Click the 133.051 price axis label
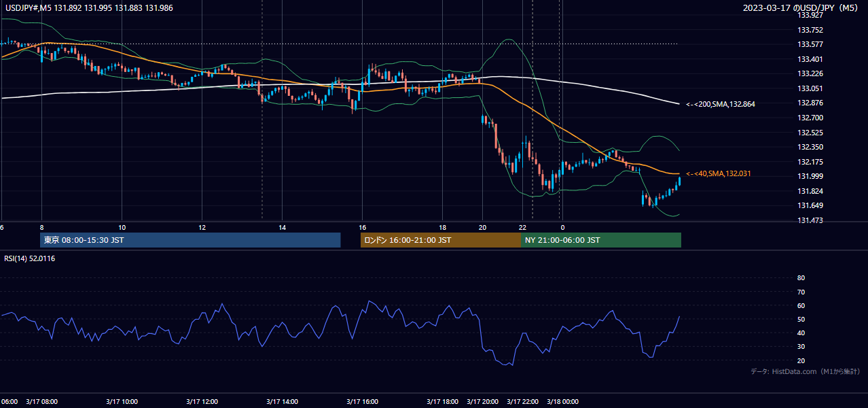Viewport: 868px width, 408px height. point(811,88)
